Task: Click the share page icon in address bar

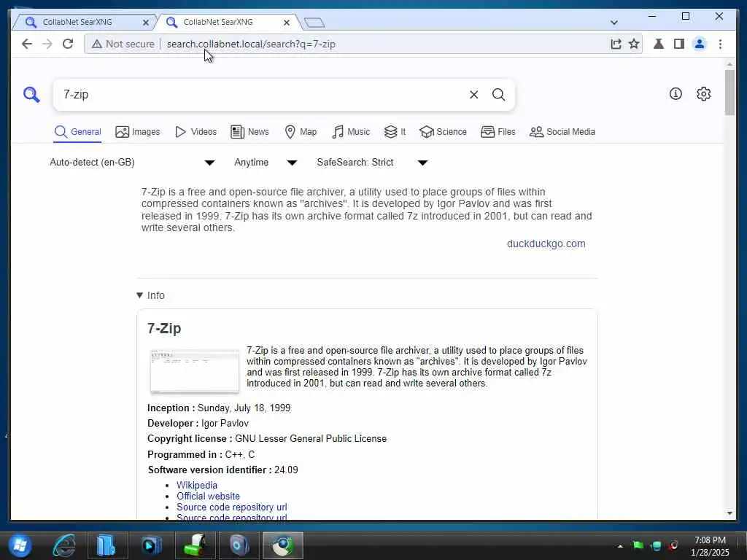Action: [616, 44]
